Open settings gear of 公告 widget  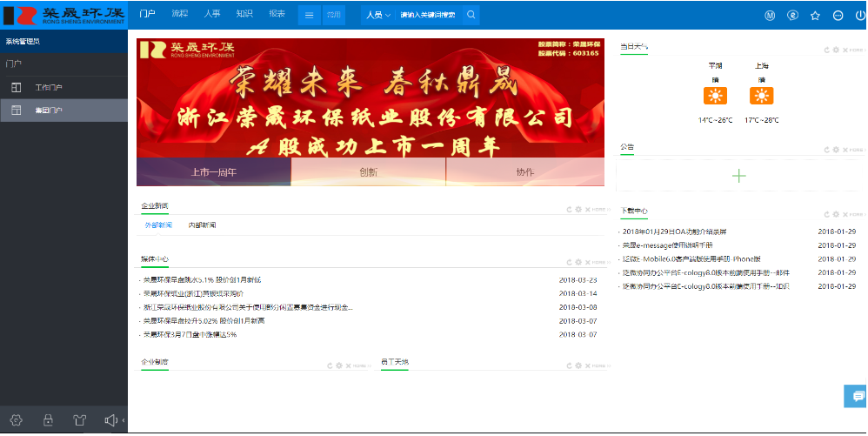click(x=836, y=150)
